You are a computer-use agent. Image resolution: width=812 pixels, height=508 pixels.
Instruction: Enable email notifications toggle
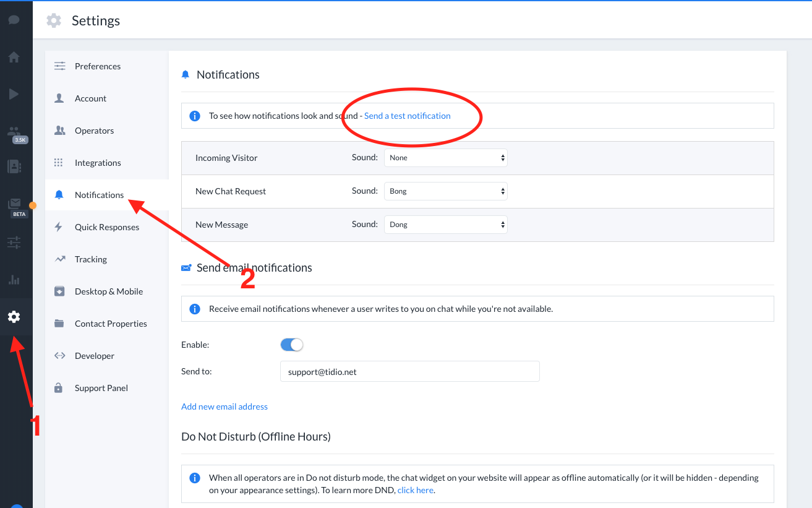[x=291, y=344]
